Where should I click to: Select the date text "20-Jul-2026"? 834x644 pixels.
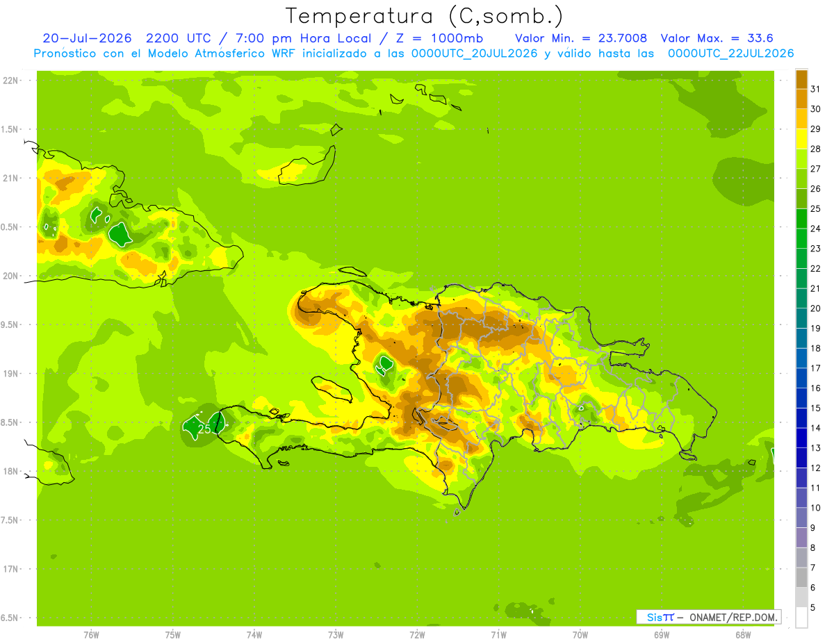click(86, 38)
